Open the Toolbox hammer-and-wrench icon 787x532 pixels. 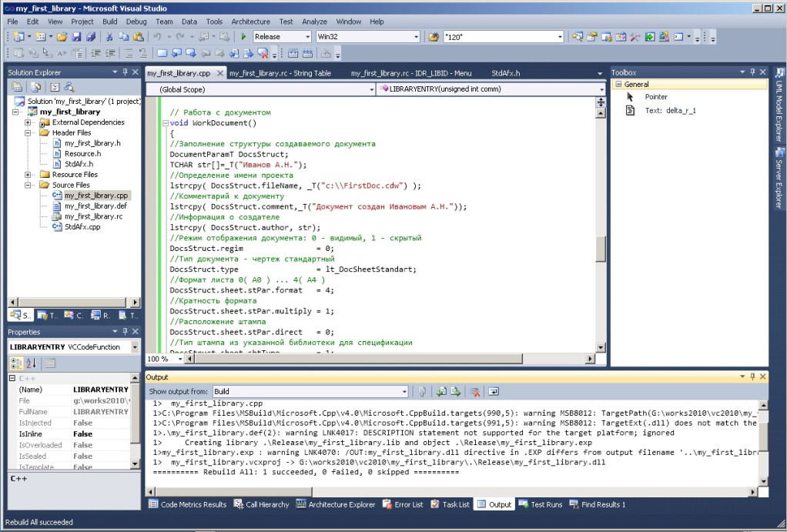tap(635, 37)
